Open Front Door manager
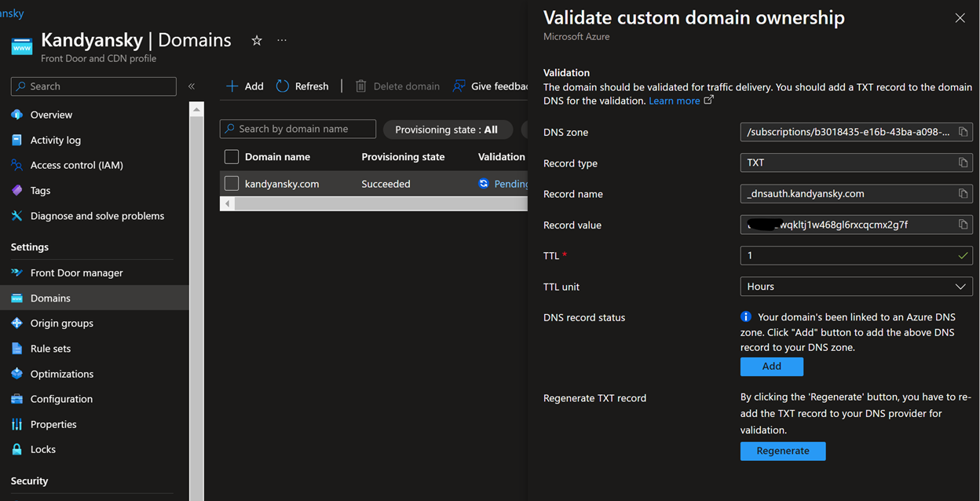 pos(76,272)
